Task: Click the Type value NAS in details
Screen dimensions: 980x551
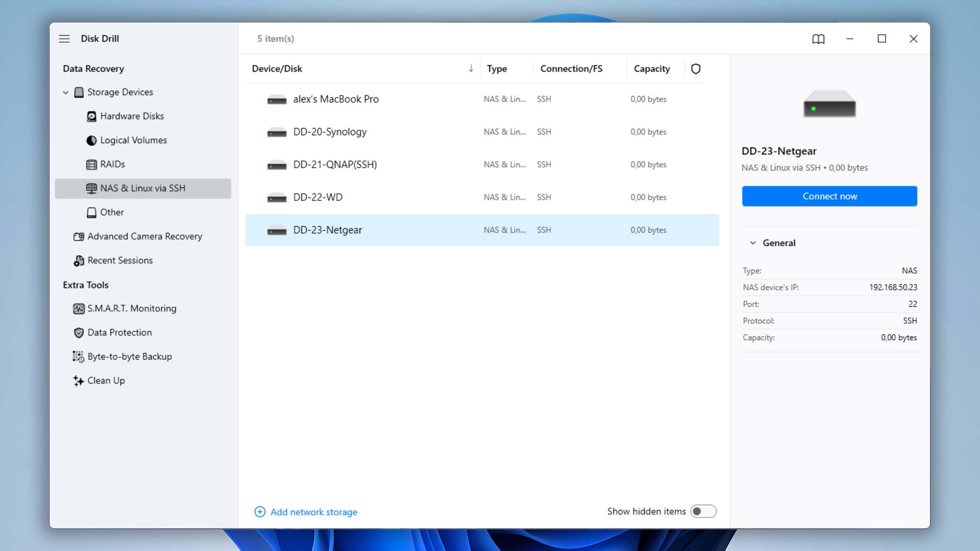Action: pos(909,271)
